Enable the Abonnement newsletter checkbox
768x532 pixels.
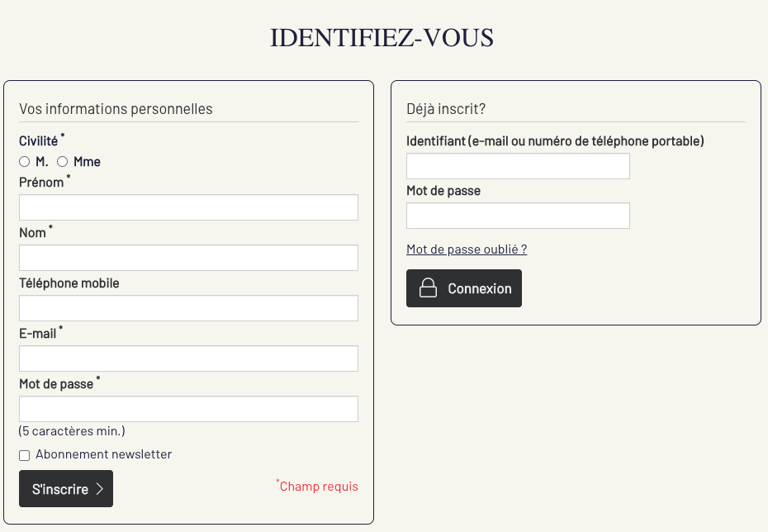point(25,455)
